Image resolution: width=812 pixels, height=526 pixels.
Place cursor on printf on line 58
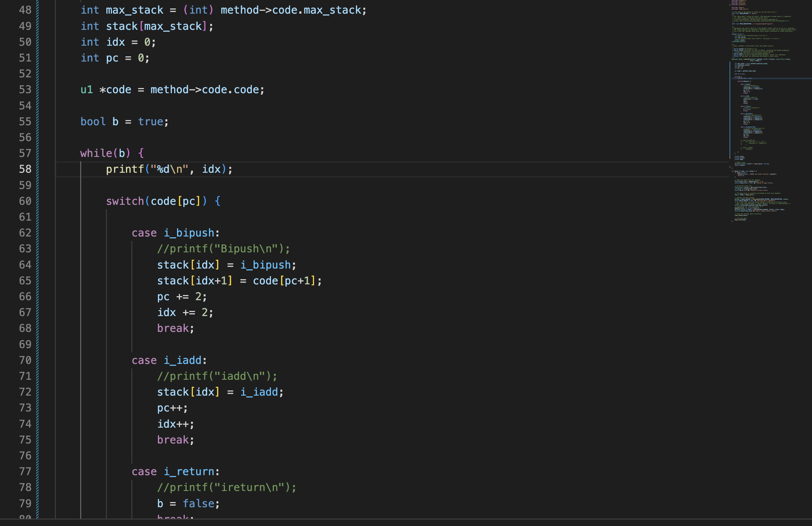tap(125, 169)
